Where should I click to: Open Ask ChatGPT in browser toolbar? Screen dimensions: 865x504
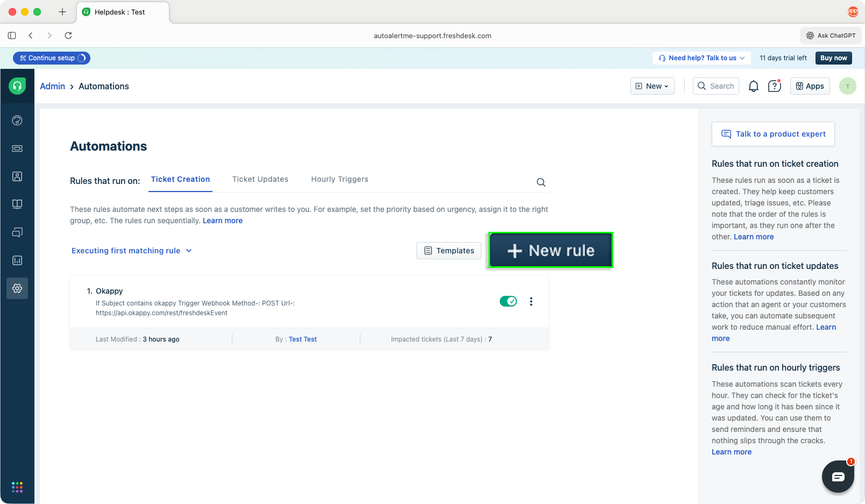pos(831,36)
